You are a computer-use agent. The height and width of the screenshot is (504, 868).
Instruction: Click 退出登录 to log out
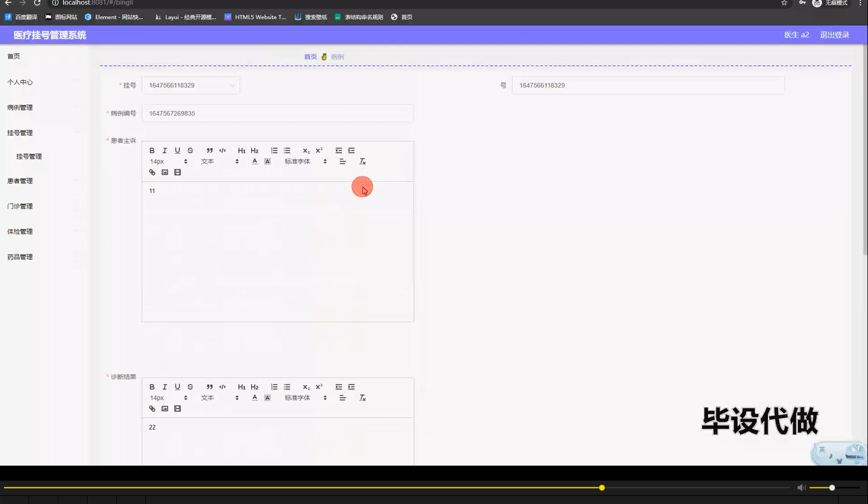click(x=834, y=35)
